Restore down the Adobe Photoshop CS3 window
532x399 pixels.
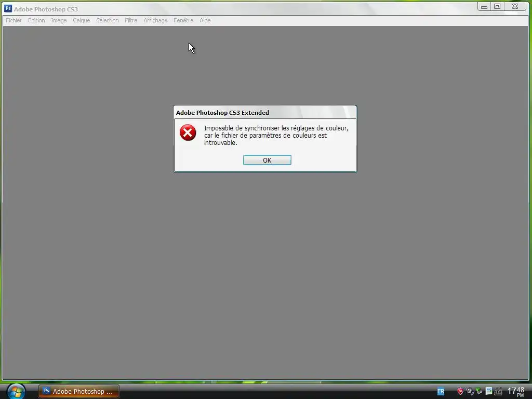click(x=497, y=6)
